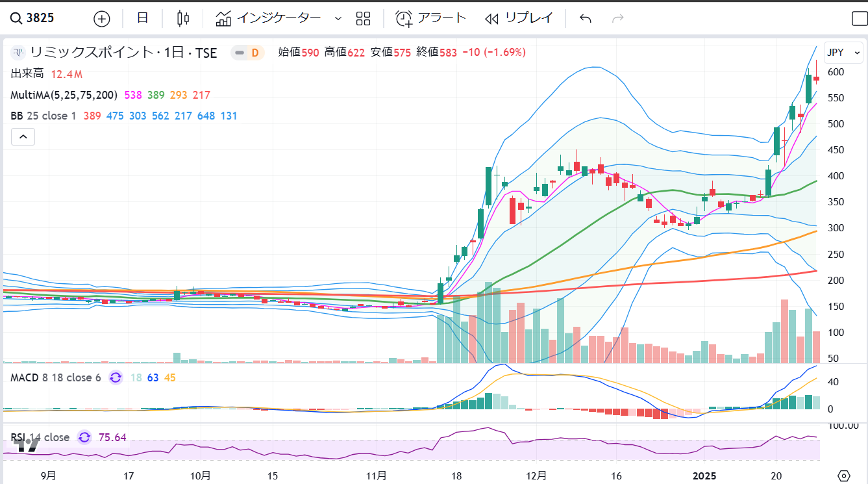Click the 131 Bollinger Band value
Image resolution: width=868 pixels, height=484 pixels.
pos(229,116)
